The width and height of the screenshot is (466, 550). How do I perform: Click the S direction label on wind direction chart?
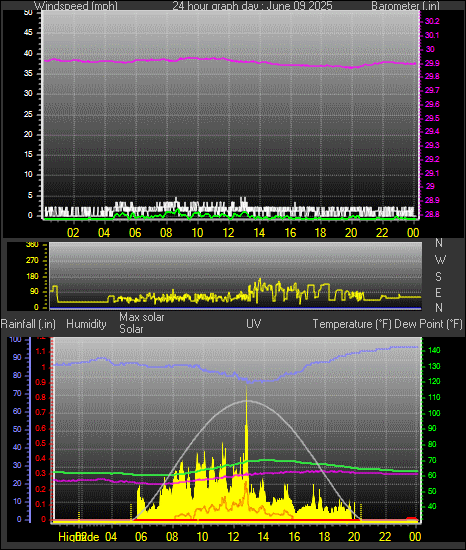(x=438, y=277)
